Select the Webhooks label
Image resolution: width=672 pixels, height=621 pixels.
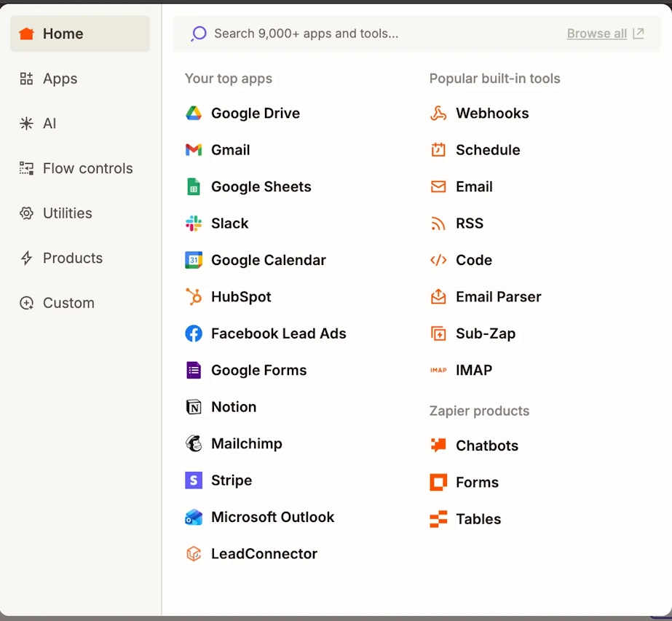(492, 113)
